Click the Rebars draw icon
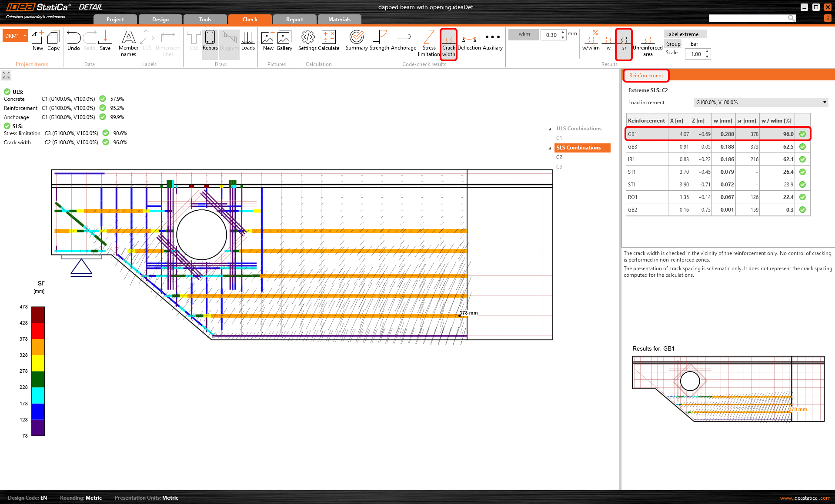835x504 pixels. coord(210,41)
